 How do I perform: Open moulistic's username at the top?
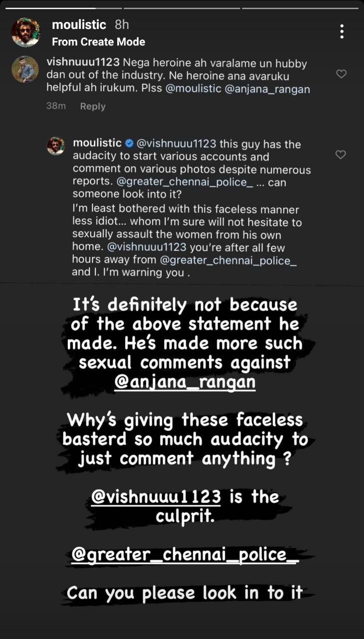pyautogui.click(x=78, y=24)
